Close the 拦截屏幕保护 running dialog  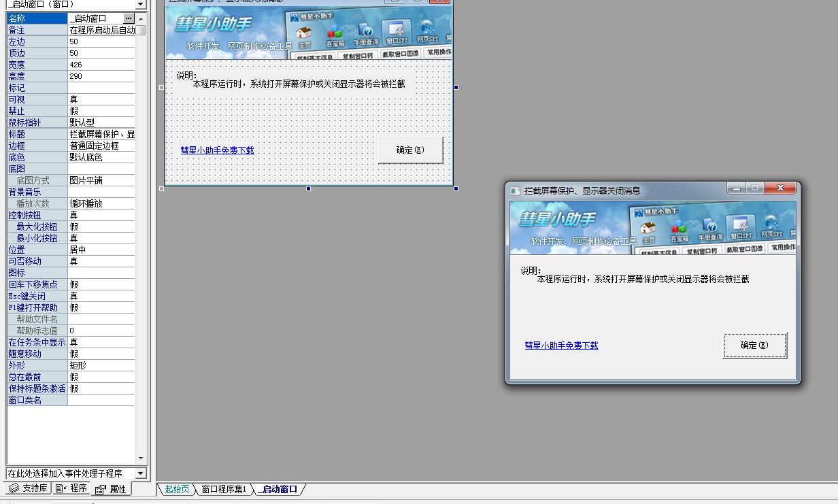(780, 188)
